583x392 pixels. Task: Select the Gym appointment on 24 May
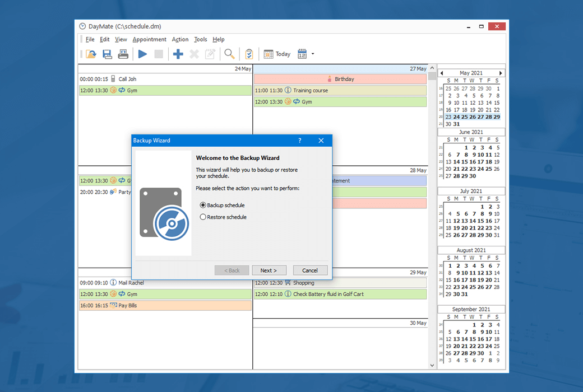tap(165, 90)
